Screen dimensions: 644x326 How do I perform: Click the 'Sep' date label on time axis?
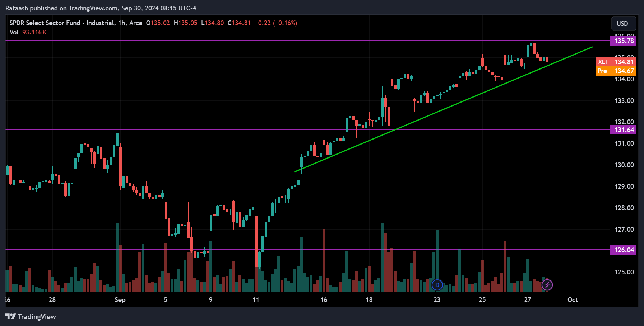tap(120, 300)
